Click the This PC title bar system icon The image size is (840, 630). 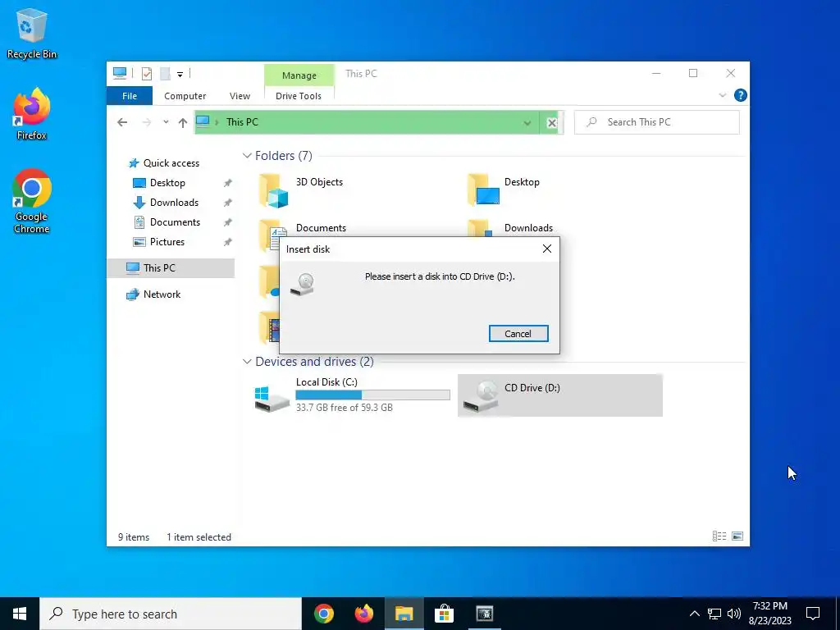pos(120,73)
